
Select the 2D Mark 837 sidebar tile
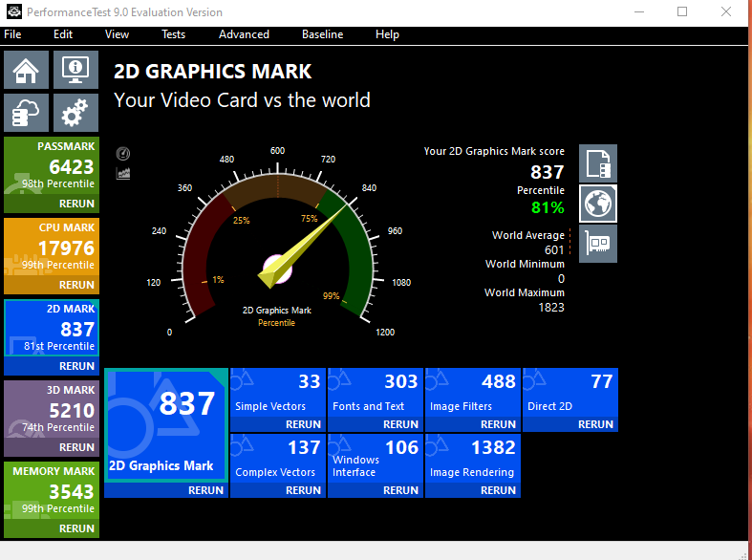point(52,328)
